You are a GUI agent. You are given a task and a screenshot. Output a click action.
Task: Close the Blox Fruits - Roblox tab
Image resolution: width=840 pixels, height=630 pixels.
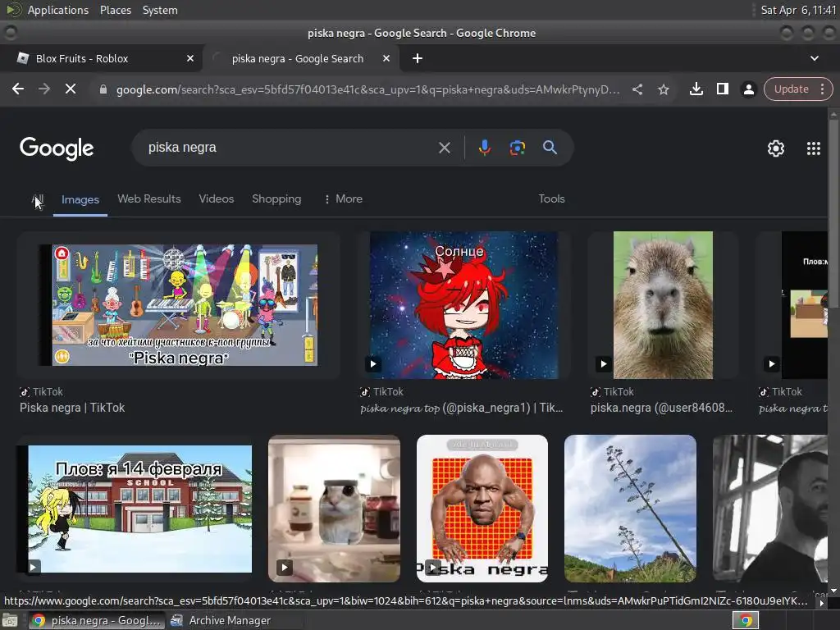tap(190, 58)
